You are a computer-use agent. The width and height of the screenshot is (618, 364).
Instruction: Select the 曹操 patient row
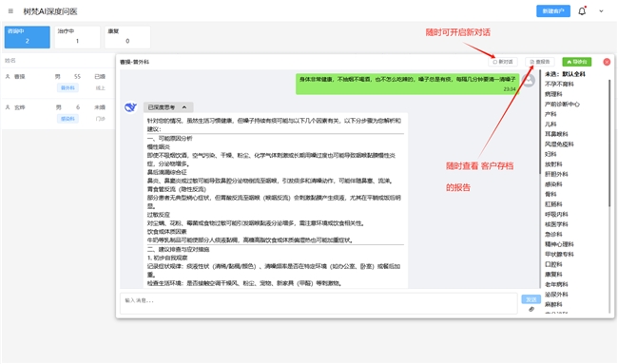coord(58,82)
